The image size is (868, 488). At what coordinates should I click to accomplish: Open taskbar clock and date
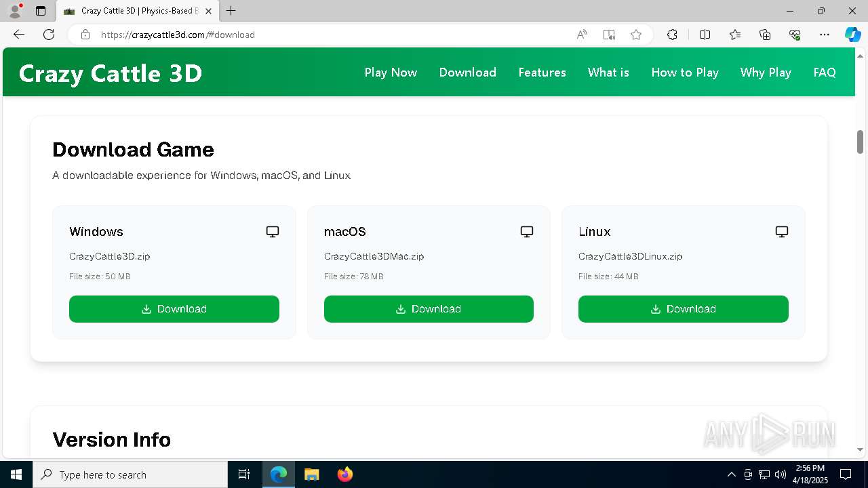point(810,474)
